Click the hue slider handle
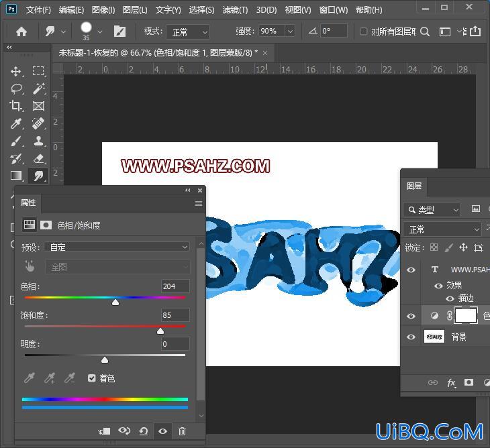The width and height of the screenshot is (490, 448). tap(115, 302)
